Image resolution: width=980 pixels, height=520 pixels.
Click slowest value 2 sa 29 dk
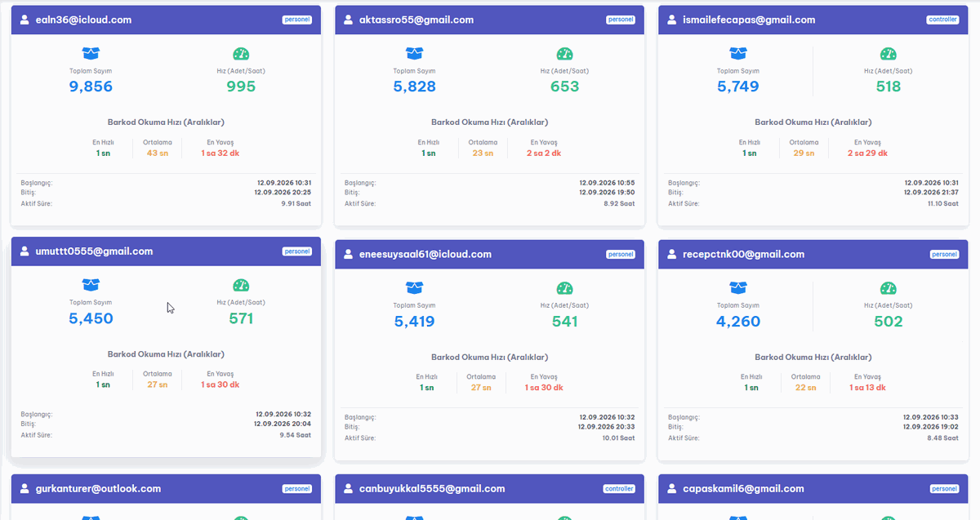click(x=867, y=153)
